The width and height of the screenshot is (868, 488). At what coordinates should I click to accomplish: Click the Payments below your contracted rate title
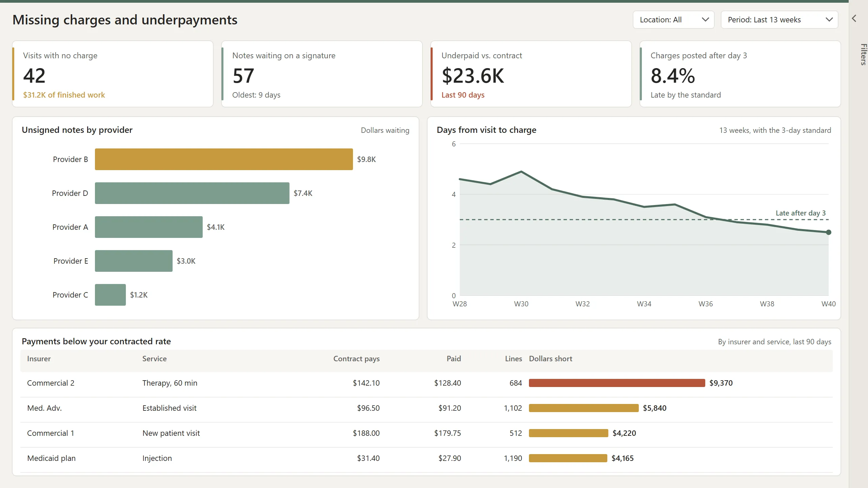click(96, 341)
